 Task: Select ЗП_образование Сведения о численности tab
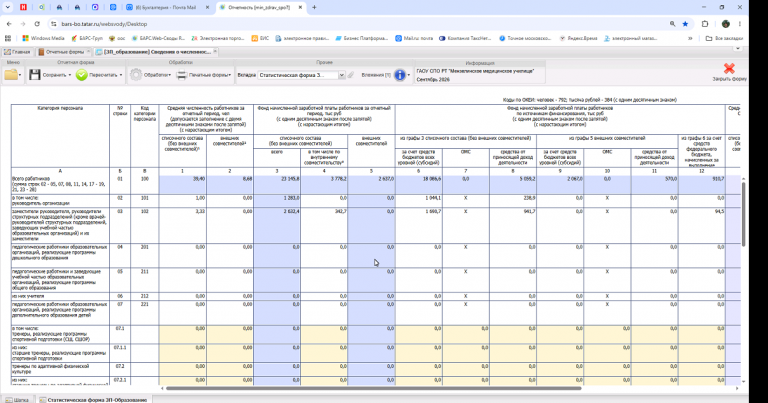point(154,51)
